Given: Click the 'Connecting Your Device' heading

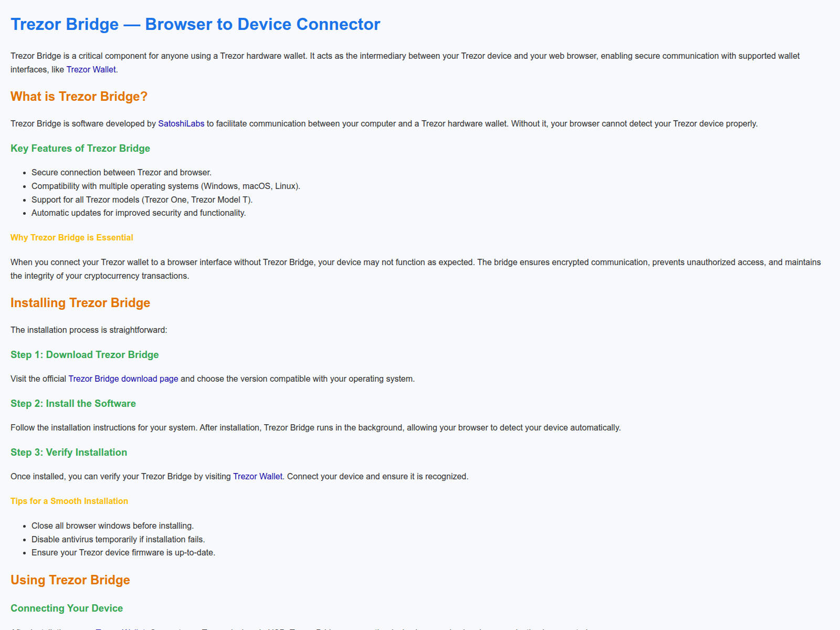Looking at the screenshot, I should click(x=67, y=608).
